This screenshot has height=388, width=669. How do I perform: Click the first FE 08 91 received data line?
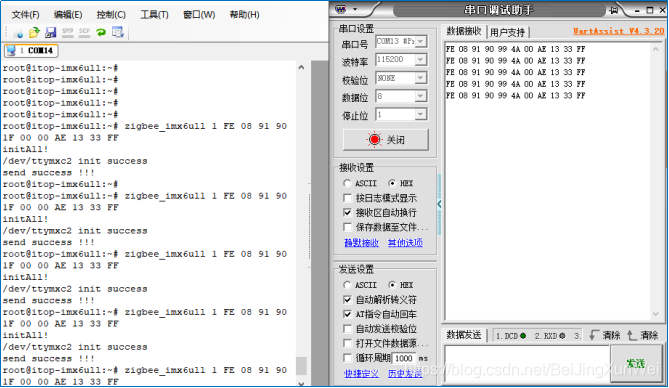coord(515,49)
